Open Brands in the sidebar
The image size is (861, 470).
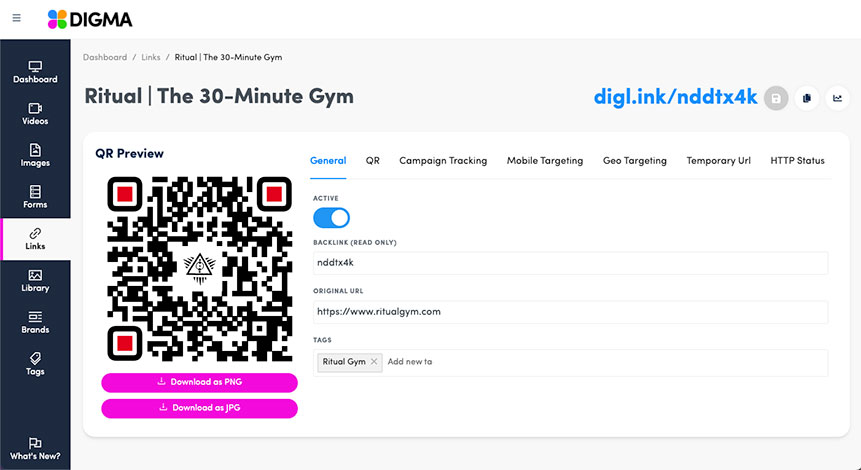pyautogui.click(x=35, y=322)
